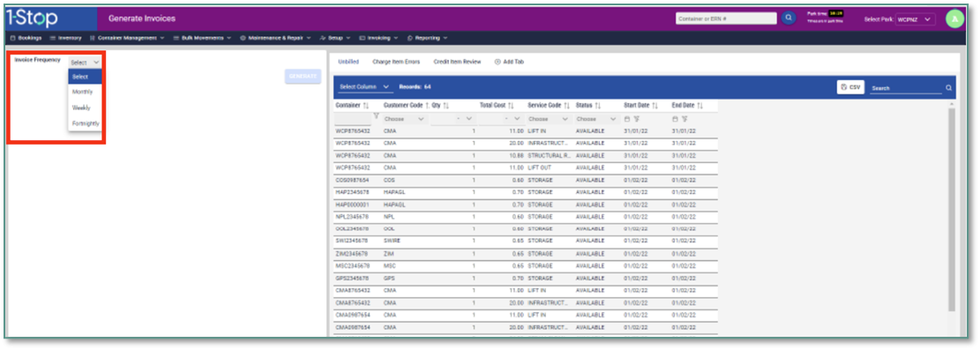Click the Container column filter funnel
Viewport: 980px width, 350px height.
376,116
